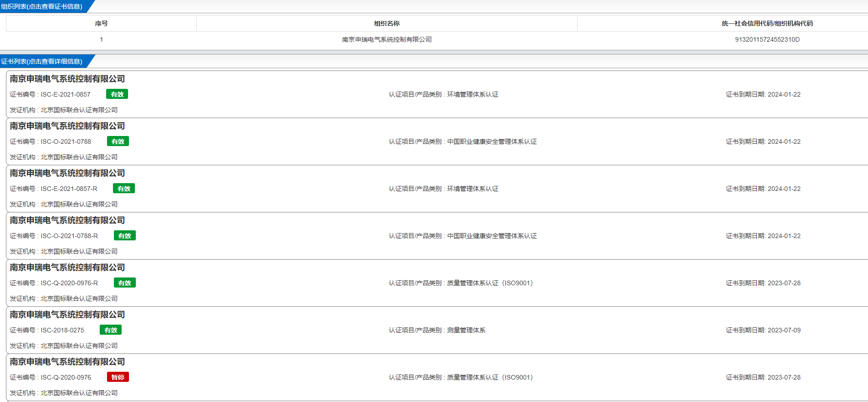Screen dimensions: 868x402
Task: Click 发证机构 line of ISC-E-2021-0857 card
Action: pos(64,110)
